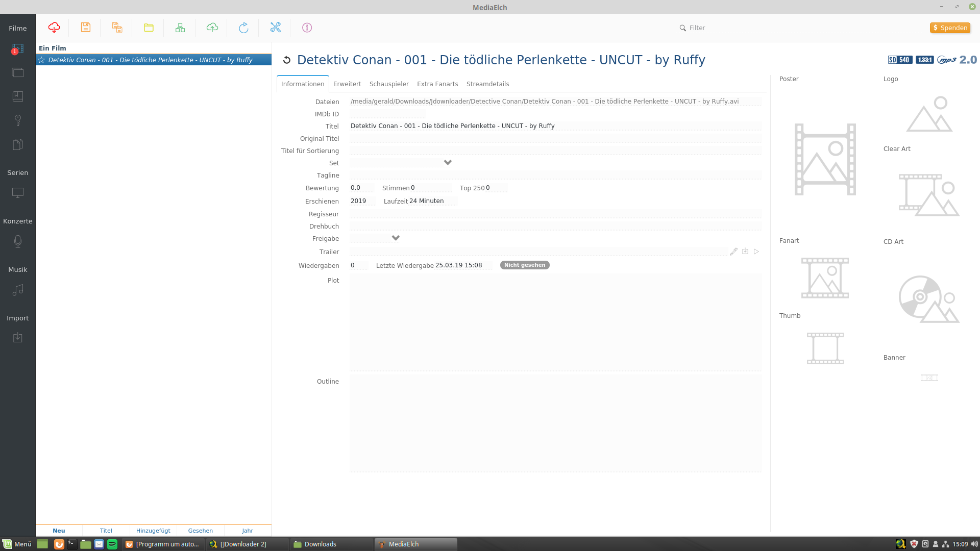Click the green cloud upload sync icon

pyautogui.click(x=212, y=28)
